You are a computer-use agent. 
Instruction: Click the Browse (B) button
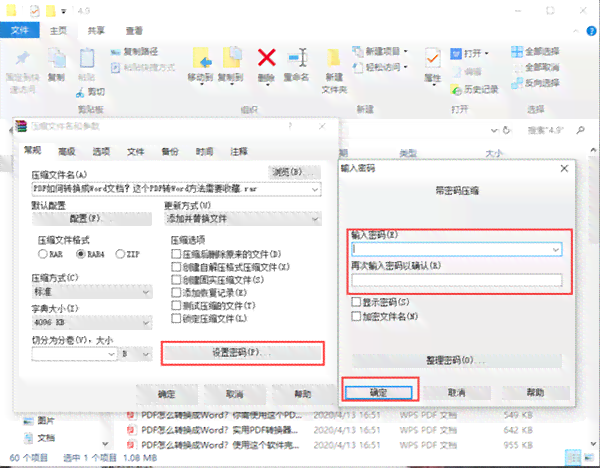294,172
